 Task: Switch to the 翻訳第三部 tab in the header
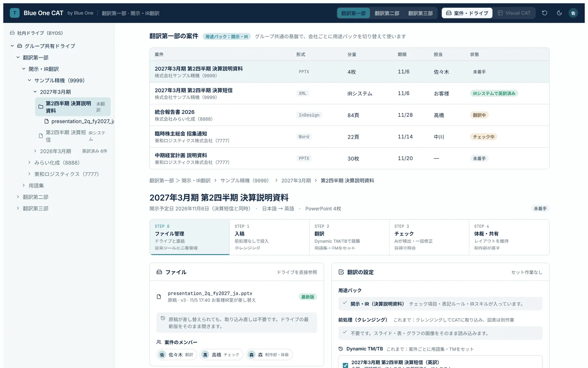420,13
